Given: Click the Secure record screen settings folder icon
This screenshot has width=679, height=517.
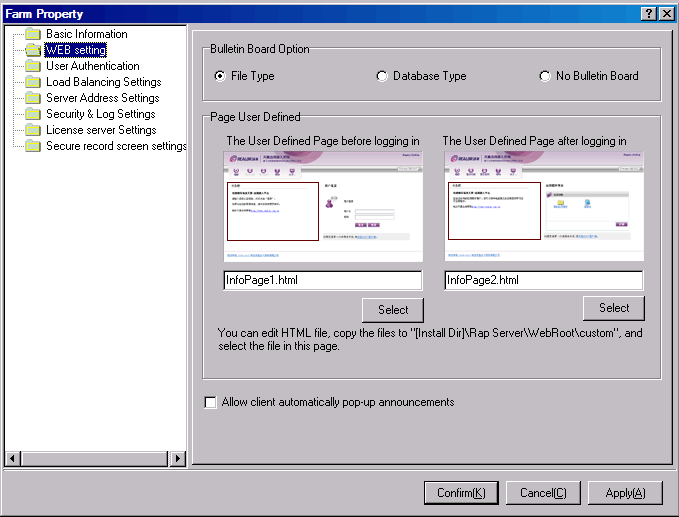Looking at the screenshot, I should [x=33, y=146].
